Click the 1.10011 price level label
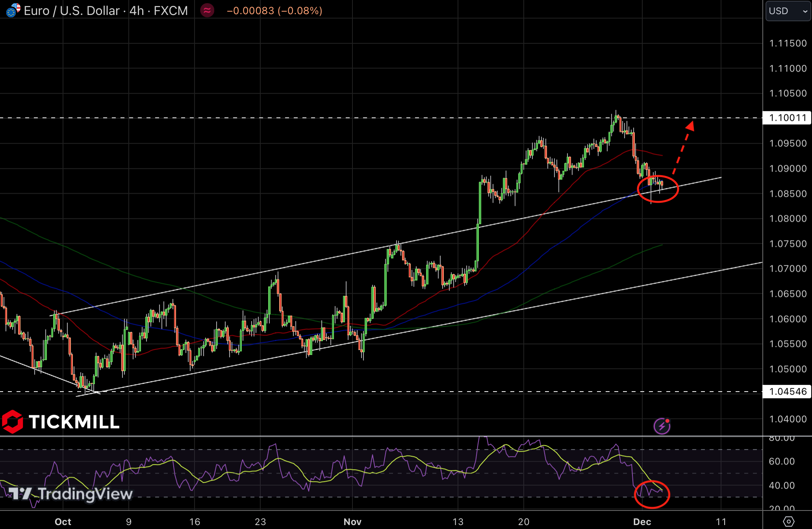The width and height of the screenshot is (812, 529). point(787,118)
